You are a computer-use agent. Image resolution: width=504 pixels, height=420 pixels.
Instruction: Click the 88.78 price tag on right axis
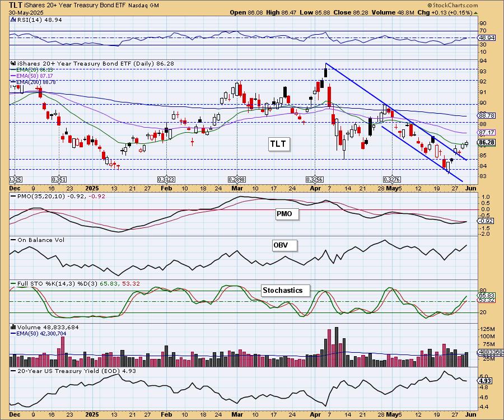coord(487,116)
